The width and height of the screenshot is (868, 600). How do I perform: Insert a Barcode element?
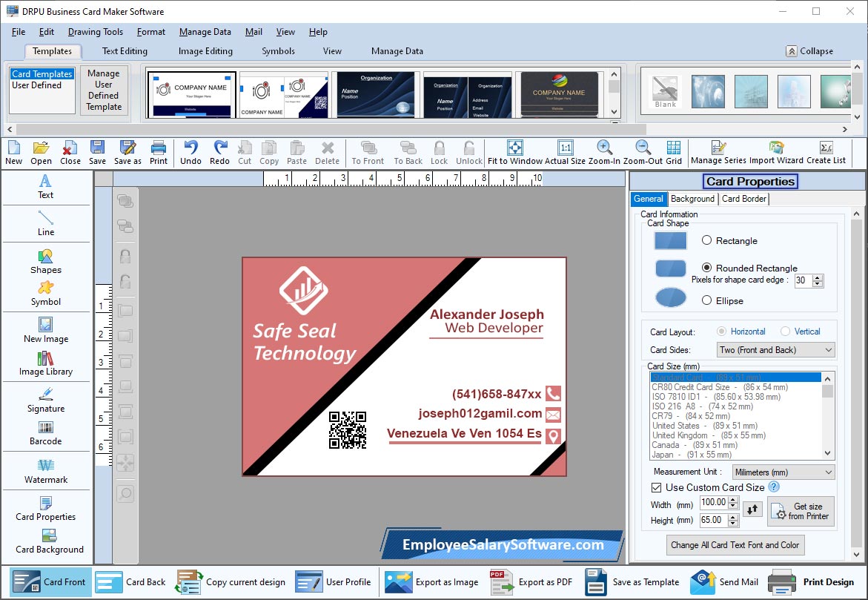pyautogui.click(x=45, y=433)
